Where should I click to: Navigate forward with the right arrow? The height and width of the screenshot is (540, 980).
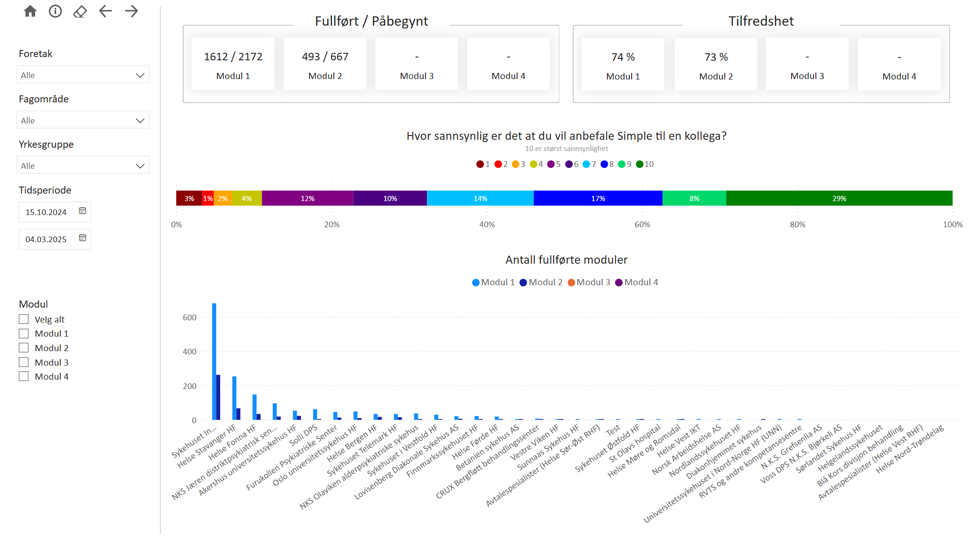coord(131,11)
